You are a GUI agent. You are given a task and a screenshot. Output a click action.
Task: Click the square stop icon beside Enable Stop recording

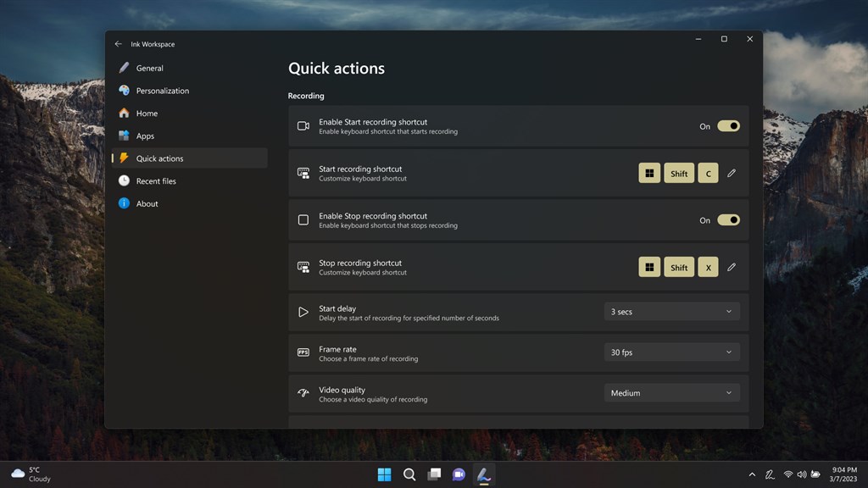coord(303,220)
